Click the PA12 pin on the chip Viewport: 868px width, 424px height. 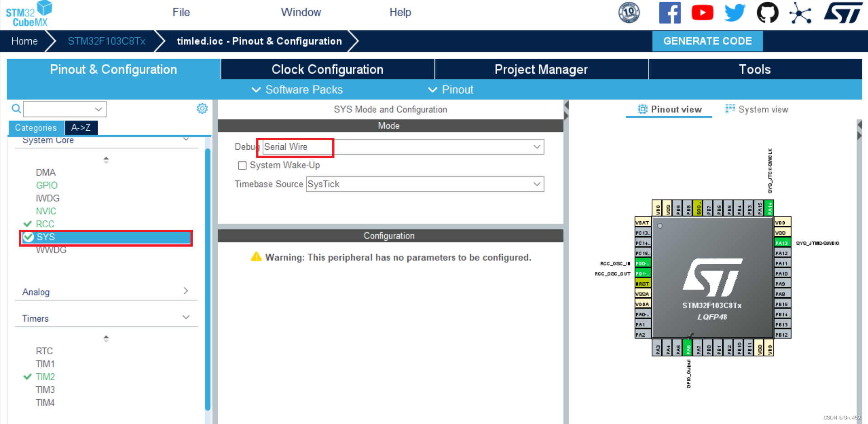(x=782, y=253)
